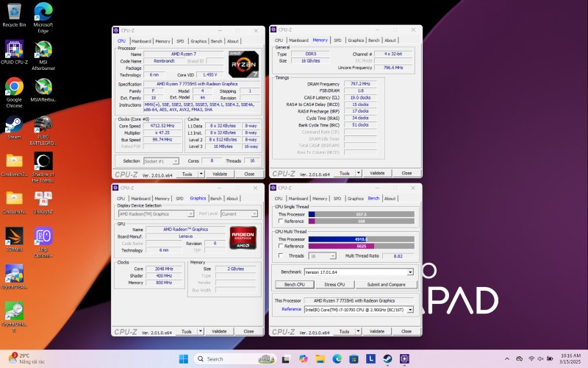
Task: Open the Logi Options+ desktop shortcut
Action: pyautogui.click(x=43, y=243)
